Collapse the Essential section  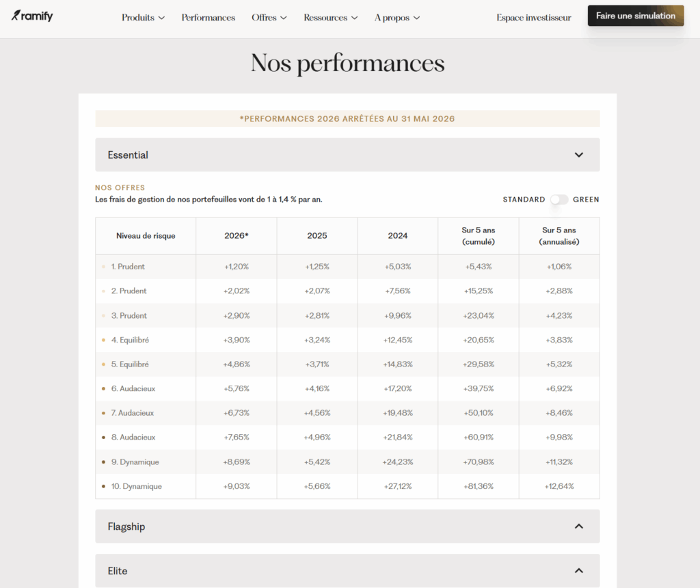click(347, 155)
